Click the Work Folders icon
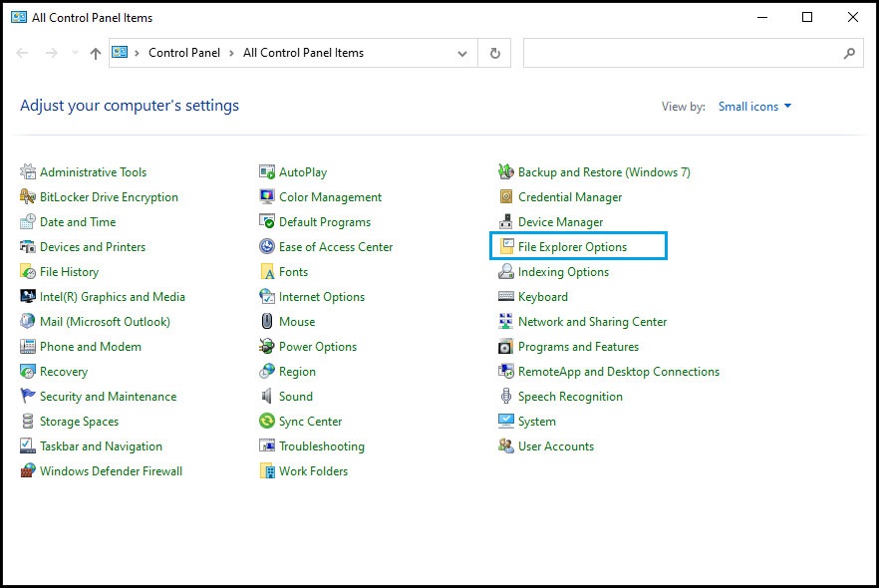 pyautogui.click(x=267, y=470)
